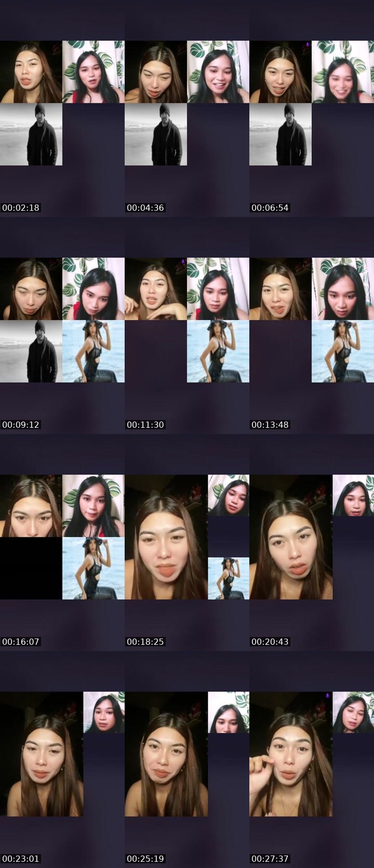Click leaf-curtain video tile in 00:16:07 frame
374x868 pixels.
[94, 506]
